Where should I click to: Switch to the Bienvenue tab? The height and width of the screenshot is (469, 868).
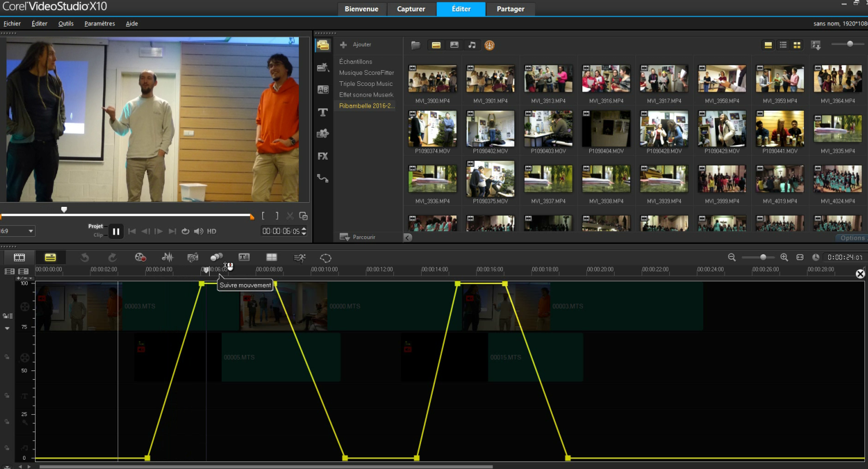pos(362,9)
